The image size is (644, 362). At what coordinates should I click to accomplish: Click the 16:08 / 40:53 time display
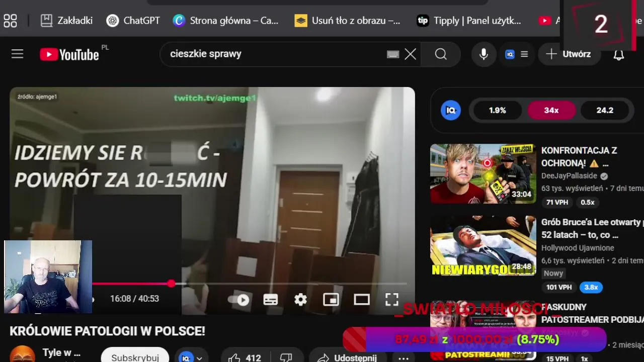click(134, 299)
